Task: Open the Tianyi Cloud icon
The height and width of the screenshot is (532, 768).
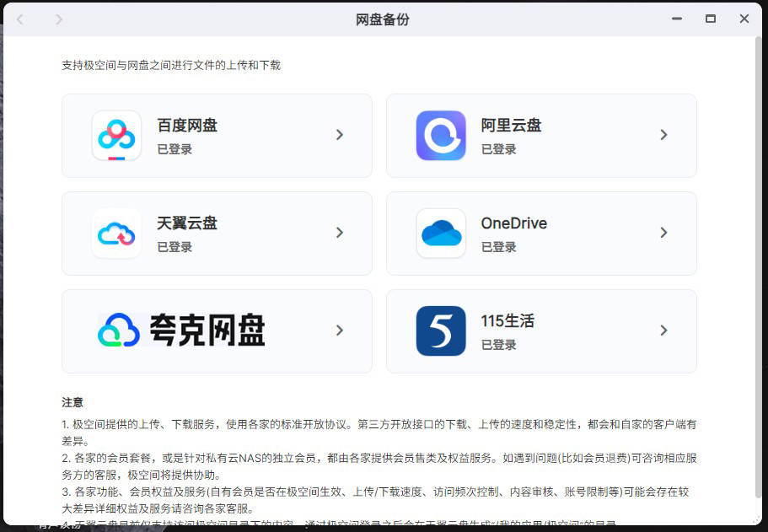Action: [116, 234]
